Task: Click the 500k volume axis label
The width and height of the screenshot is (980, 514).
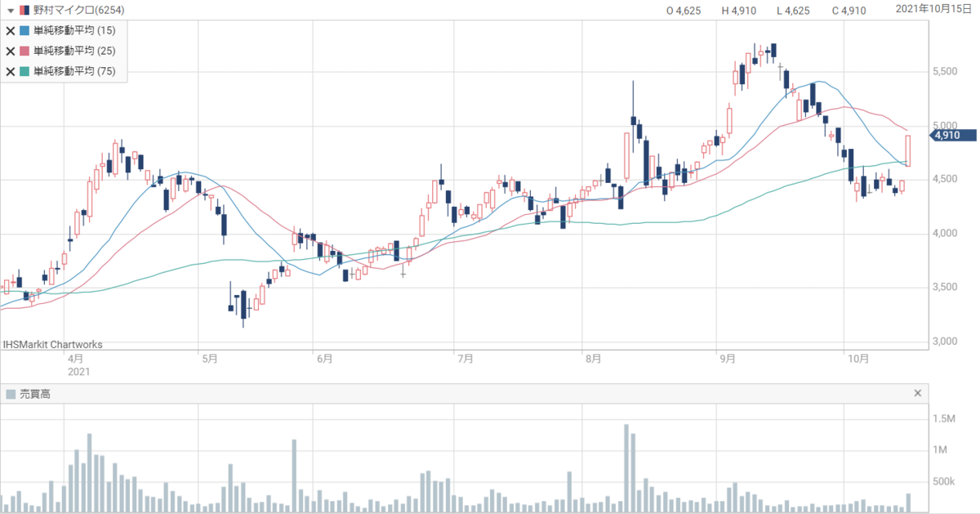Action: coord(944,481)
